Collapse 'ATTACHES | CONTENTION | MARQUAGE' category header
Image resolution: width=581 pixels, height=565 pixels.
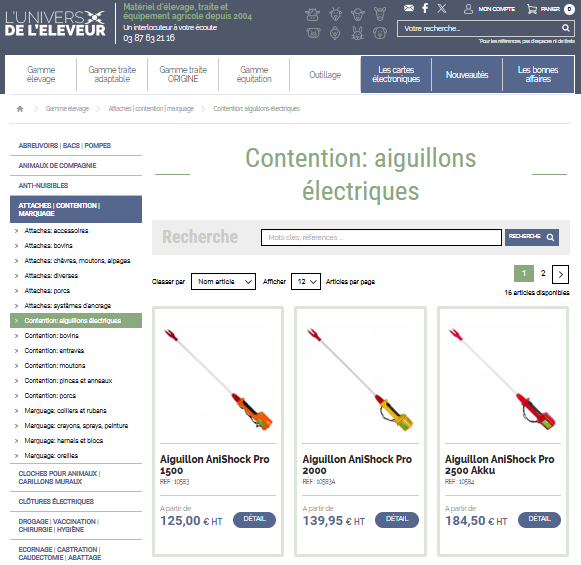click(x=76, y=209)
